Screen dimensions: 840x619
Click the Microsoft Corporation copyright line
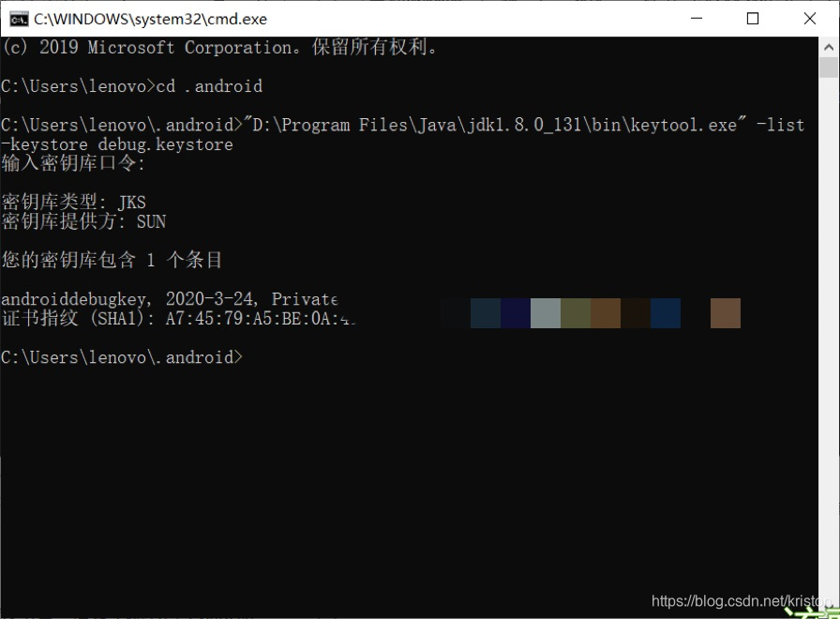[219, 47]
